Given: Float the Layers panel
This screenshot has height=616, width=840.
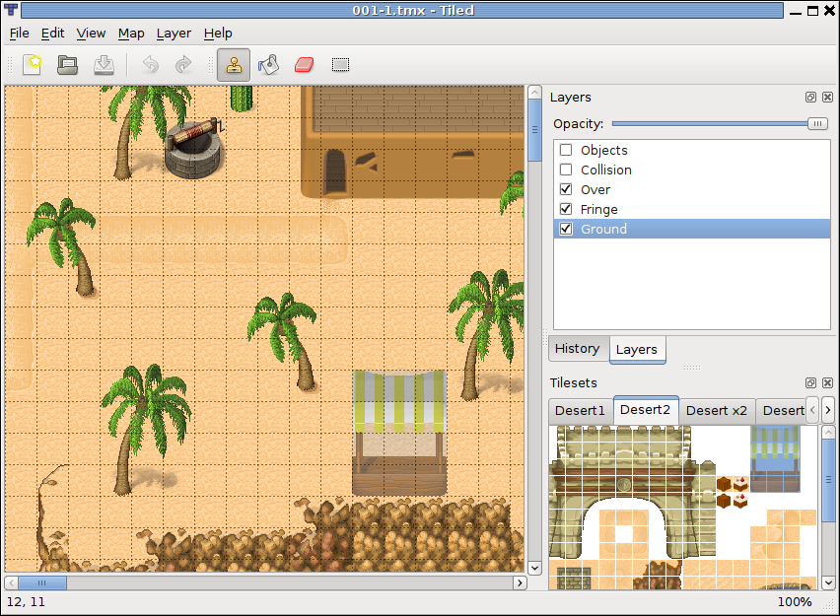Looking at the screenshot, I should tap(810, 98).
